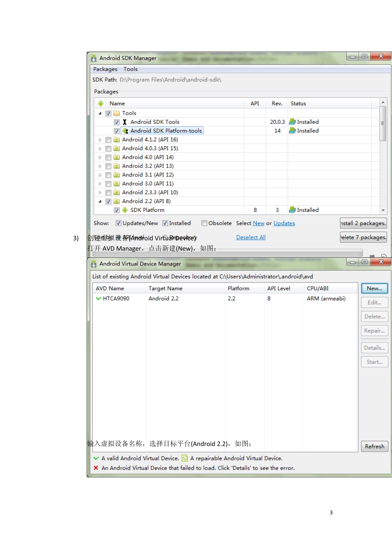Click the Installed status icon for SDK Tools
Image resolution: width=392 pixels, height=555 pixels.
pos(292,122)
